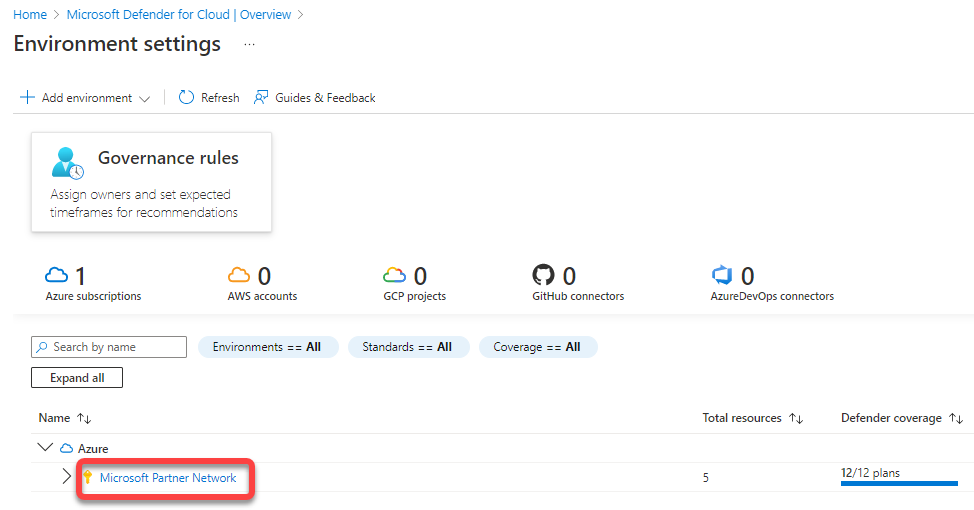Open the Governance rules card
Viewport: 974px width, 510px height.
(152, 182)
